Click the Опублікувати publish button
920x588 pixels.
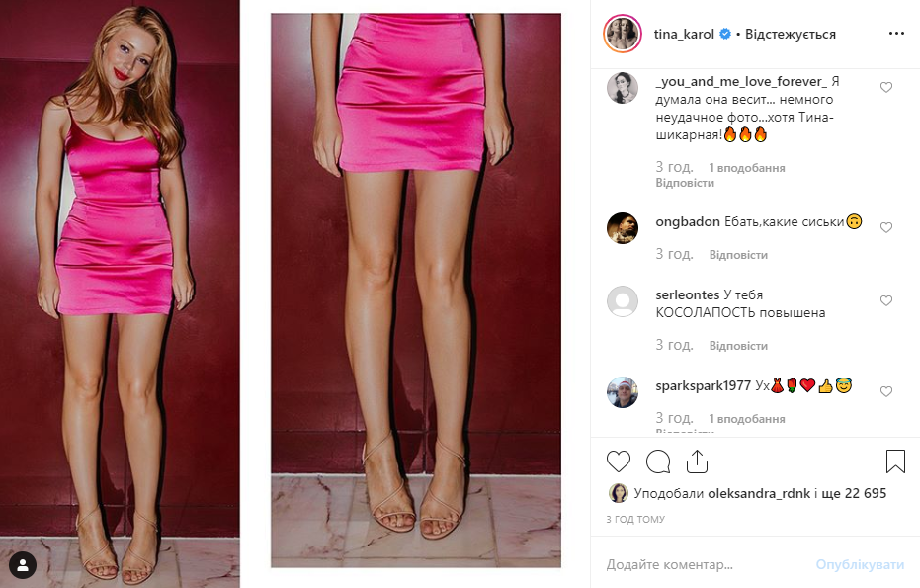(x=860, y=564)
